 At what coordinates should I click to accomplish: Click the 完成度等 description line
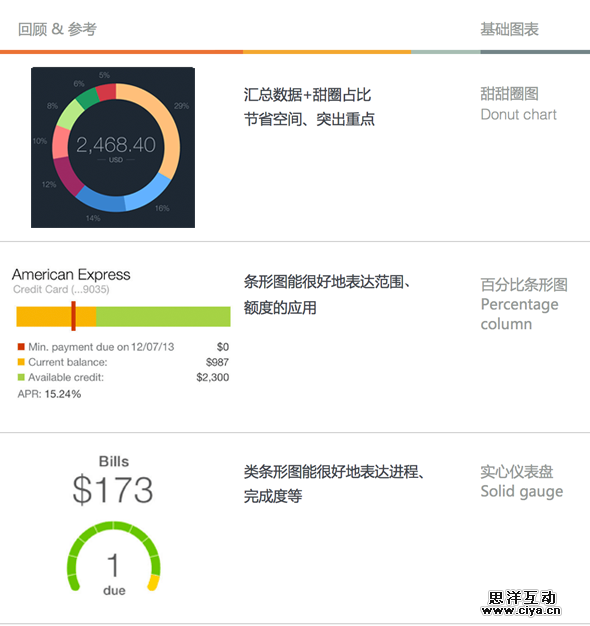point(273,496)
